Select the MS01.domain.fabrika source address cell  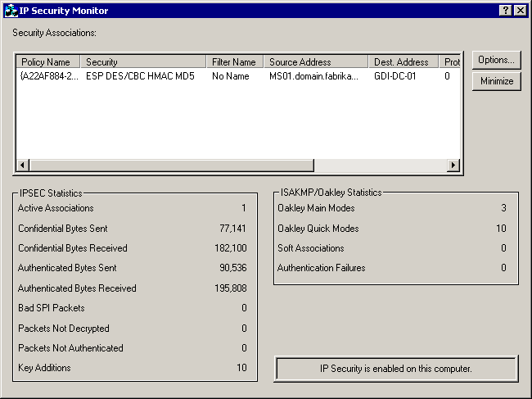(313, 76)
